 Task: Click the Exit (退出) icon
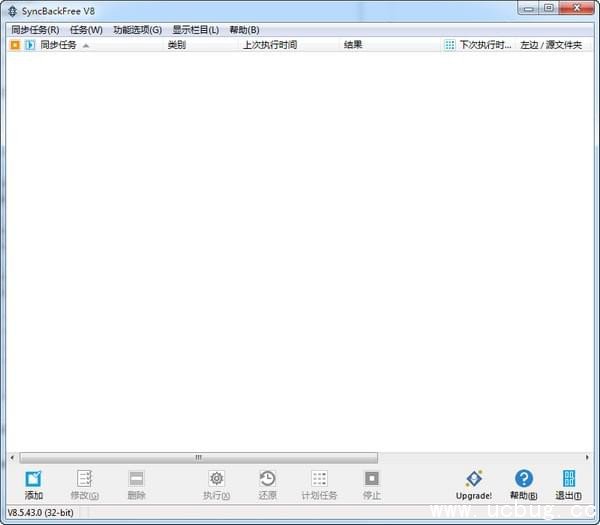pos(569,478)
